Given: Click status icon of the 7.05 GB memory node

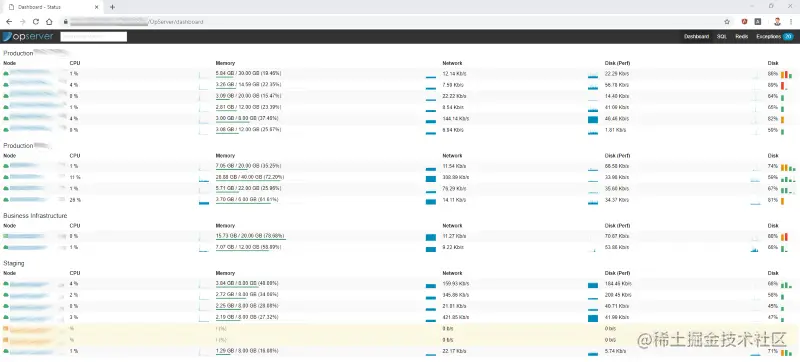Looking at the screenshot, I should coord(6,166).
